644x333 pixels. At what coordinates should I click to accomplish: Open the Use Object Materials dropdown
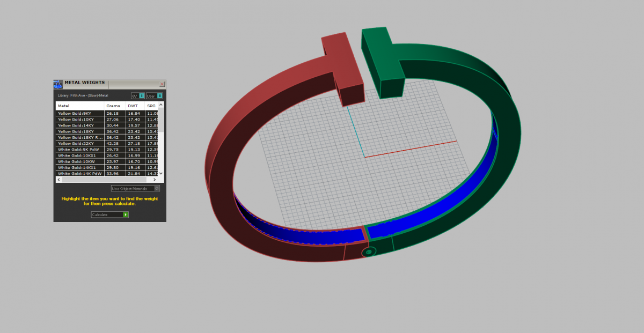coord(135,189)
